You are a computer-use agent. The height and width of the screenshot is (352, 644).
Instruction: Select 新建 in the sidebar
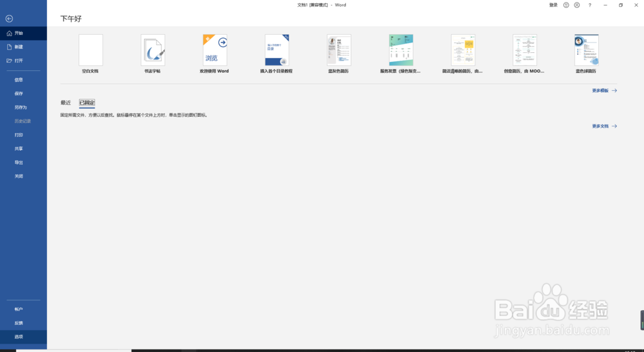point(23,47)
